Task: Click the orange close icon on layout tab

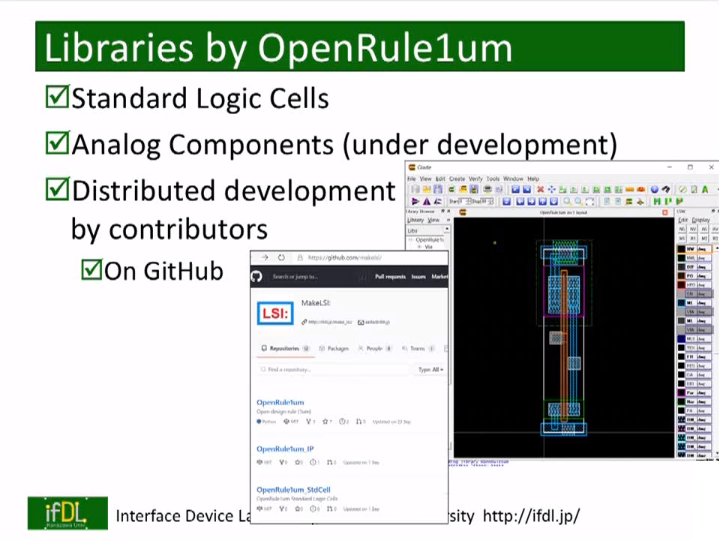Action: coord(665,212)
